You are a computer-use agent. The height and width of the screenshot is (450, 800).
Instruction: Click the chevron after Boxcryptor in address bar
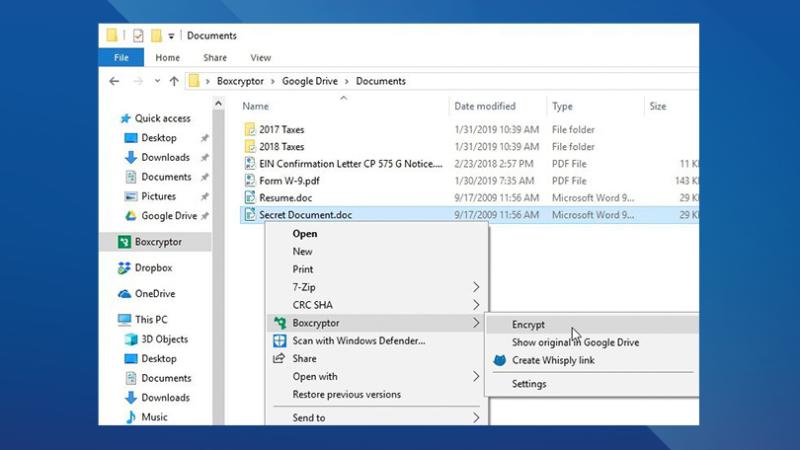pos(273,82)
